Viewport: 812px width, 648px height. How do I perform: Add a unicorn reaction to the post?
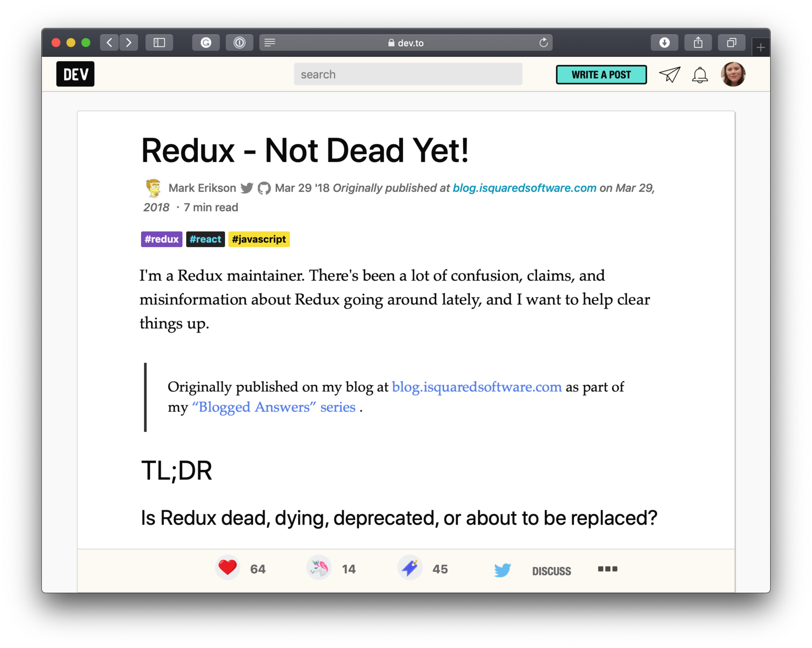click(x=319, y=568)
